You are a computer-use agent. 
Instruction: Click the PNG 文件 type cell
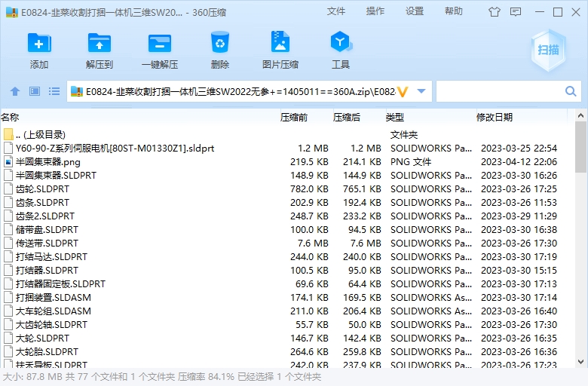tap(411, 161)
